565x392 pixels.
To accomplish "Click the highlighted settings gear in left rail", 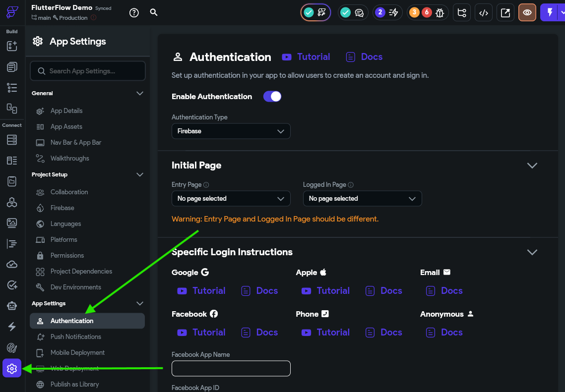I will click(x=12, y=368).
